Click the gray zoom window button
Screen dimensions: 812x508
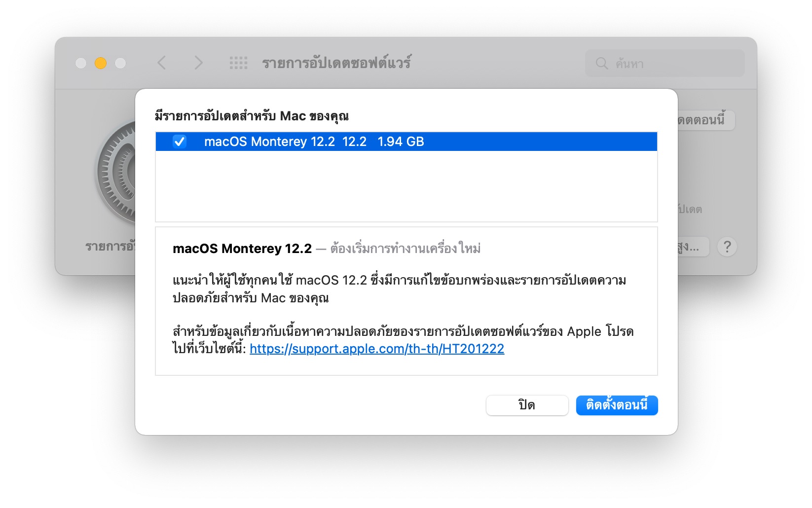point(120,63)
